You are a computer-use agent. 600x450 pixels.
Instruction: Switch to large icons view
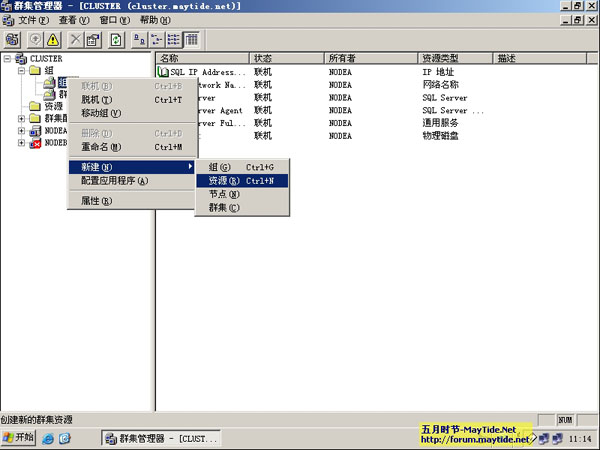[140, 39]
